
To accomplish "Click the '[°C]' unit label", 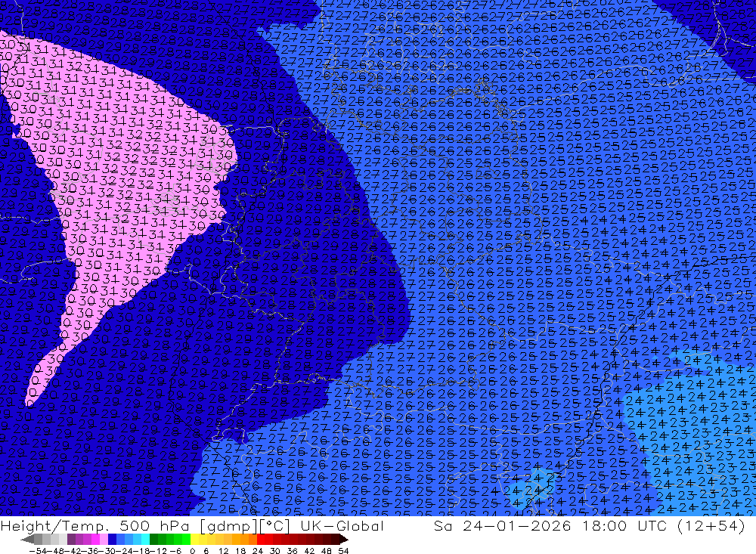I will pos(275,526).
